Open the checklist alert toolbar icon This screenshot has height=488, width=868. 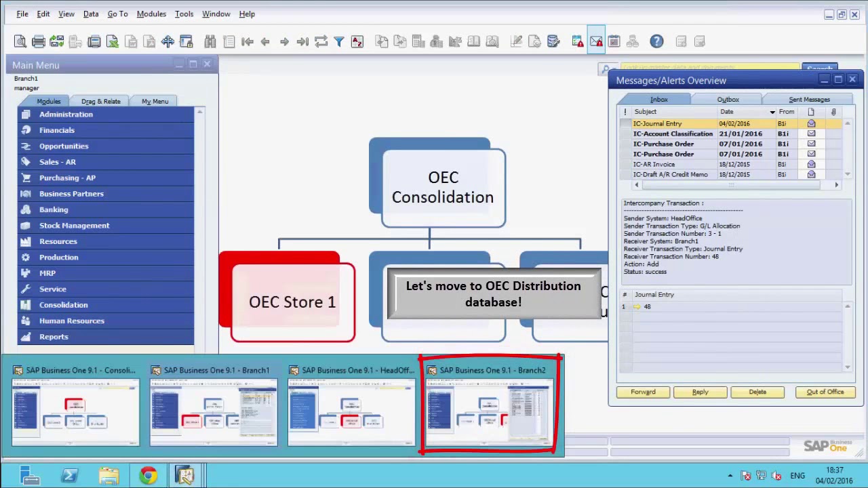(577, 42)
